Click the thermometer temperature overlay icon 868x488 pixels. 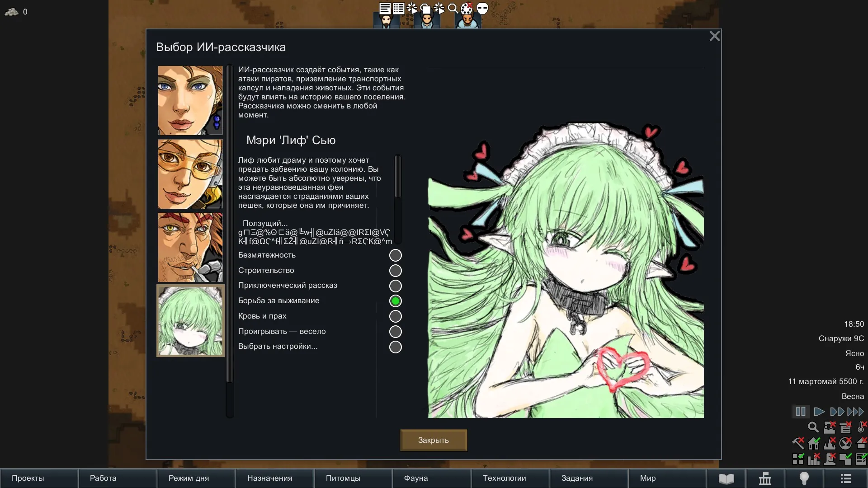(x=862, y=427)
